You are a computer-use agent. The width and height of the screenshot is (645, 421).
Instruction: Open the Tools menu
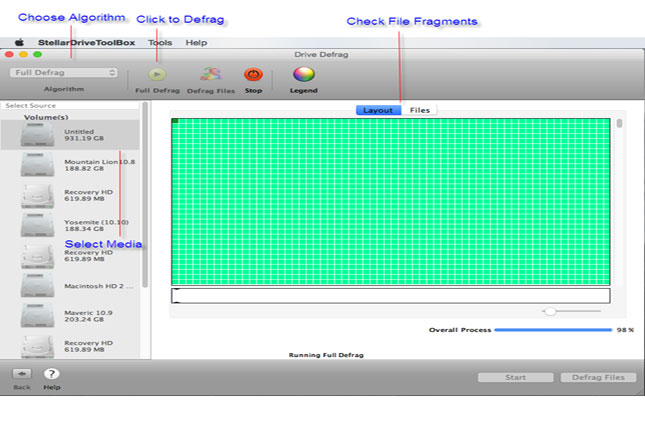pos(160,42)
